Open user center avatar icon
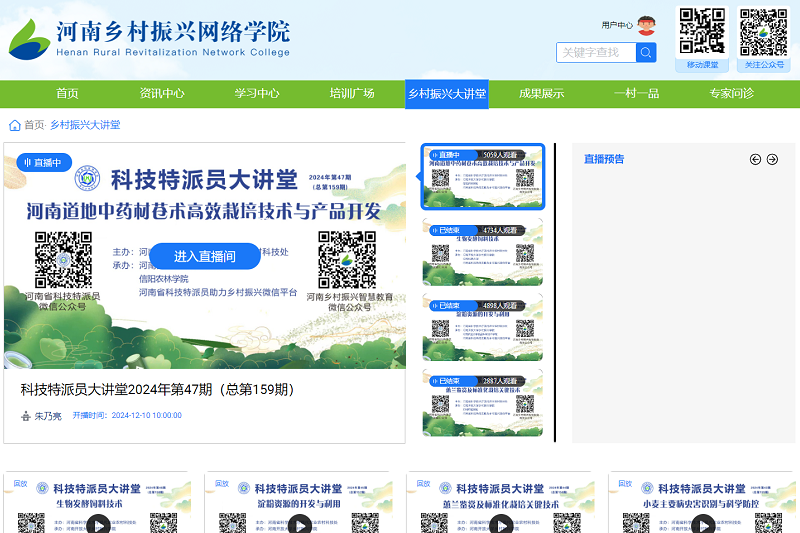Screen dimensions: 800x533 pos(646,26)
